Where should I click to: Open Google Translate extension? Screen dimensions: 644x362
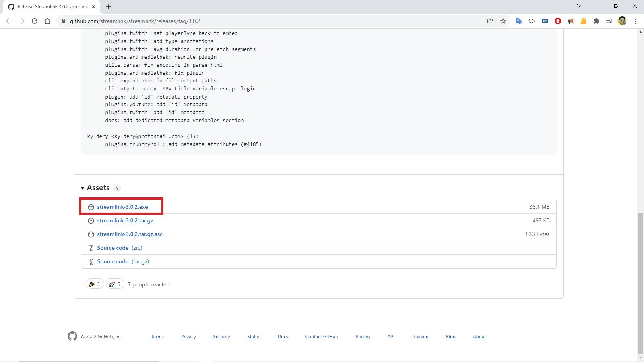[x=519, y=21]
